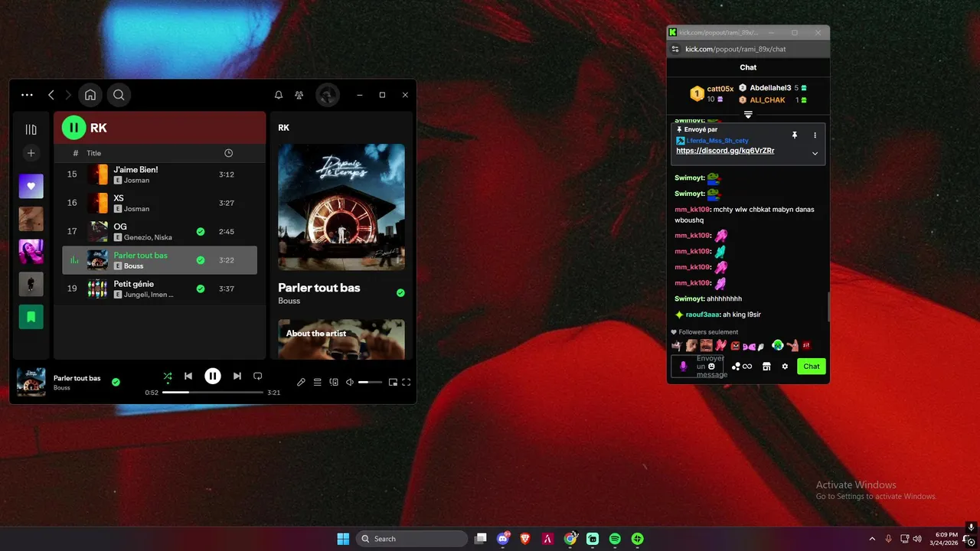
Task: Open Bouss artist under Now Playing title
Action: click(289, 302)
